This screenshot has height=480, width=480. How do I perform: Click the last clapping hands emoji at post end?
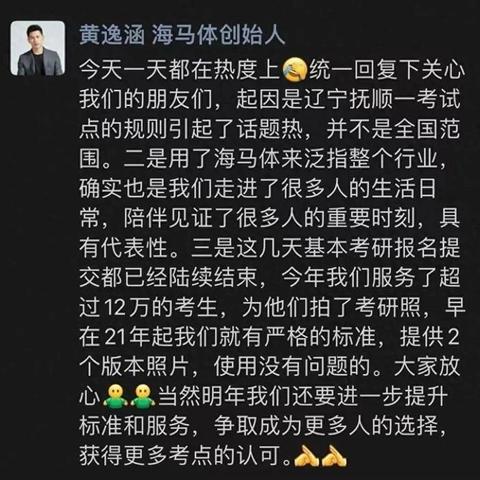pos(334,455)
